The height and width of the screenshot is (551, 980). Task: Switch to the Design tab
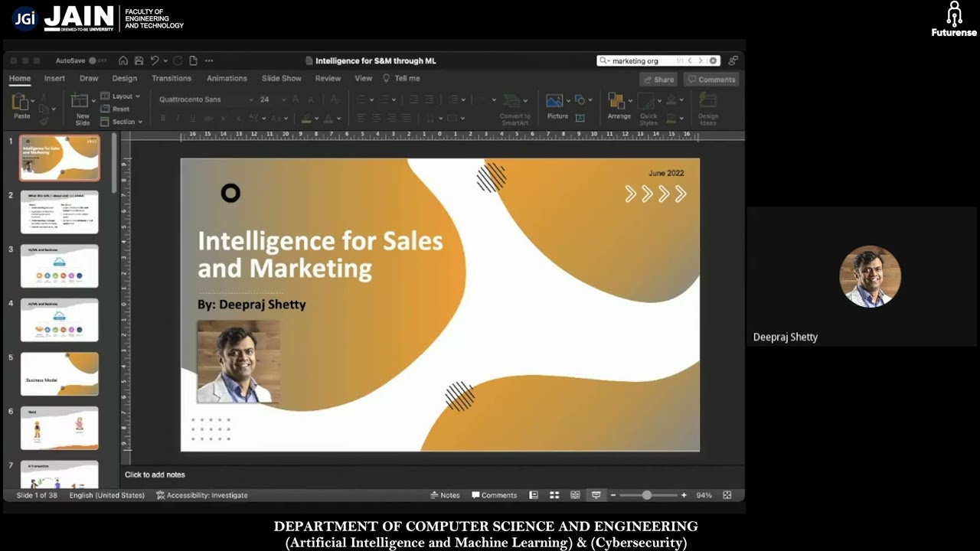125,78
